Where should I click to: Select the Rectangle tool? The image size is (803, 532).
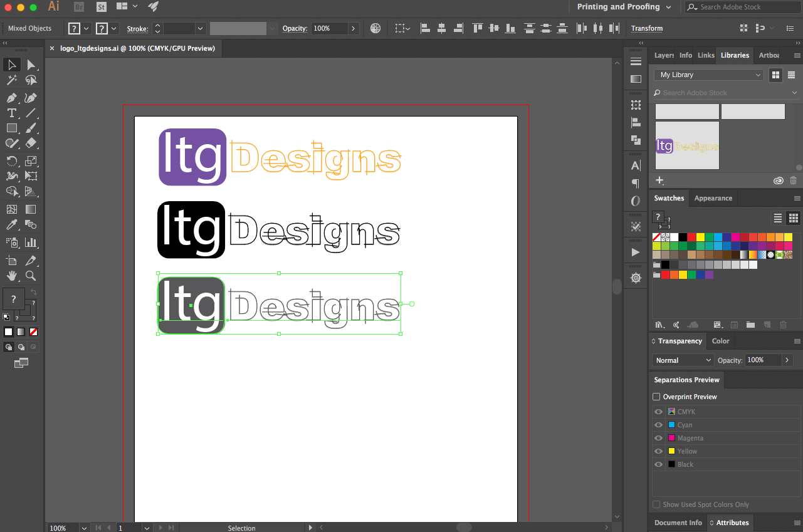(x=11, y=128)
